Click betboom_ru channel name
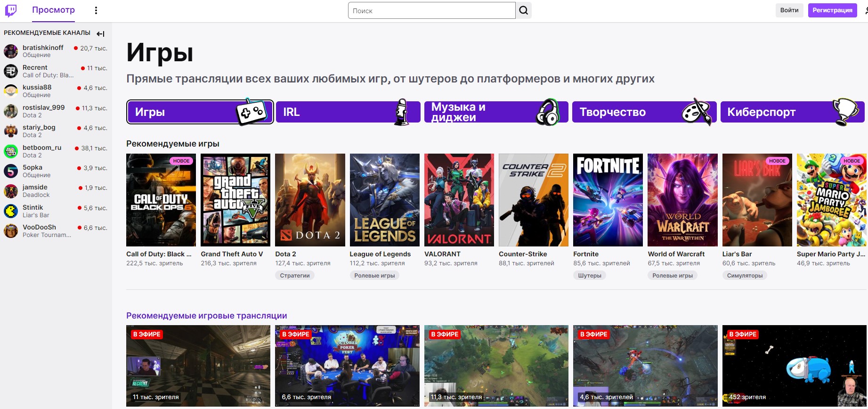Viewport: 868px width, 409px height. coord(42,147)
